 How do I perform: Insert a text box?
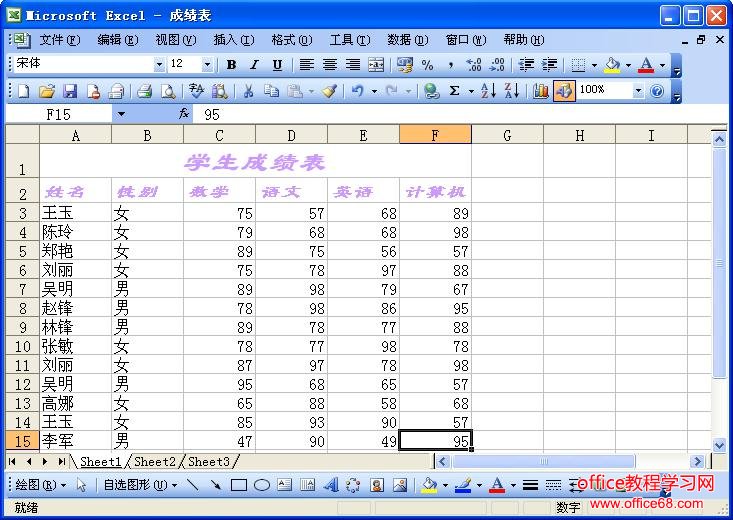285,485
